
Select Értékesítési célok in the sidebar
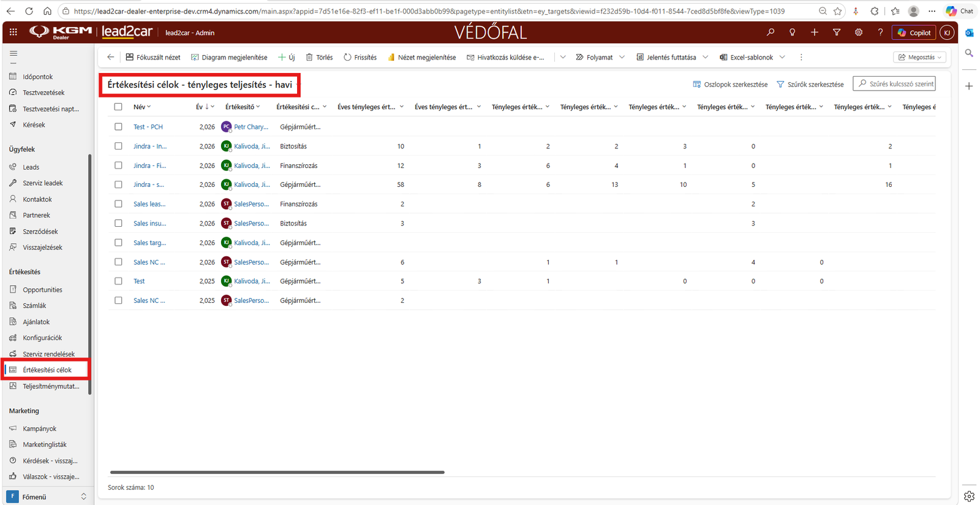pyautogui.click(x=47, y=370)
